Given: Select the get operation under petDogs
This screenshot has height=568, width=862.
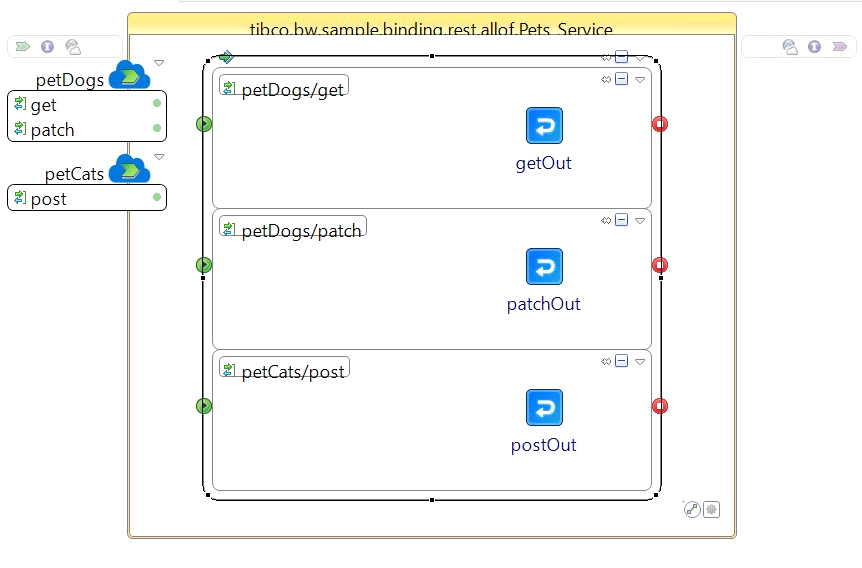Looking at the screenshot, I should (87, 104).
